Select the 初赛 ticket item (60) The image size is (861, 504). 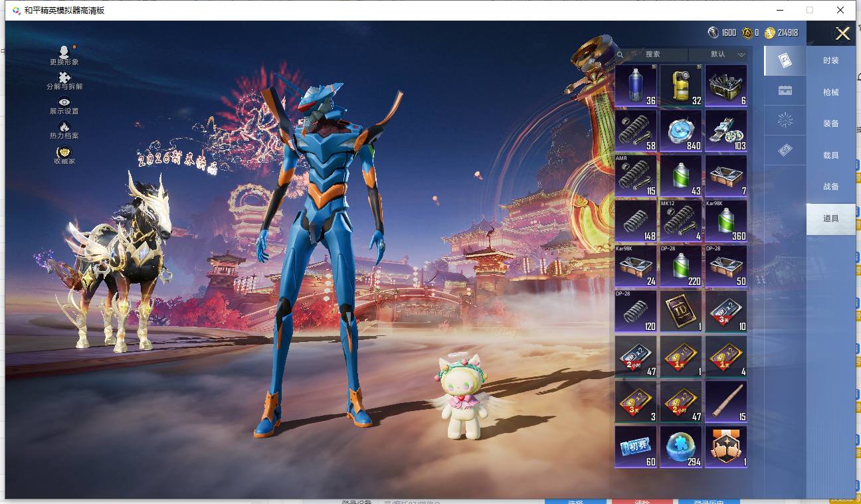pyautogui.click(x=636, y=447)
